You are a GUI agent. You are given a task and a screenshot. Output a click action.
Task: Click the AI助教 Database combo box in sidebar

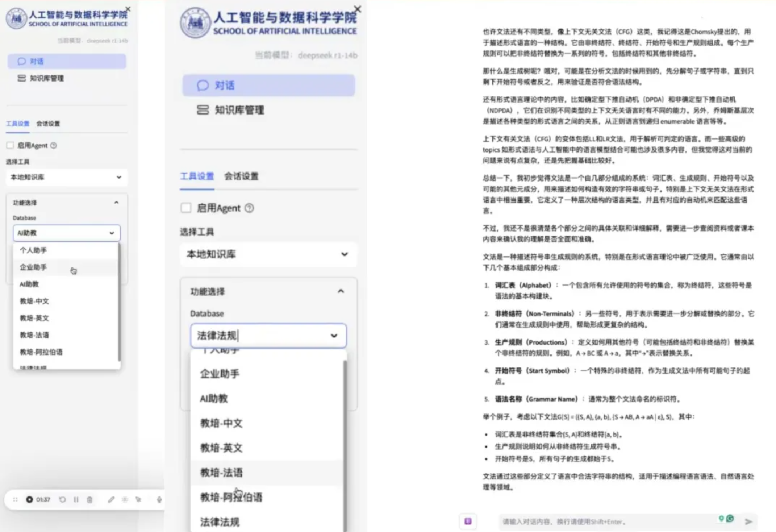pyautogui.click(x=67, y=233)
